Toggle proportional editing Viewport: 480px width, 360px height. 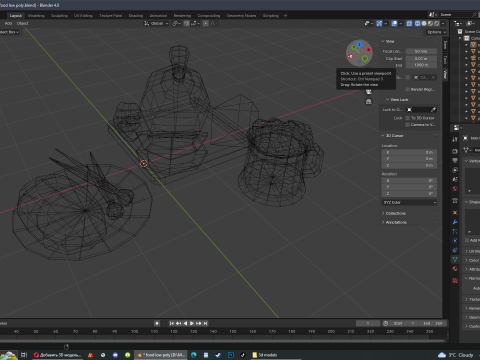click(x=206, y=23)
